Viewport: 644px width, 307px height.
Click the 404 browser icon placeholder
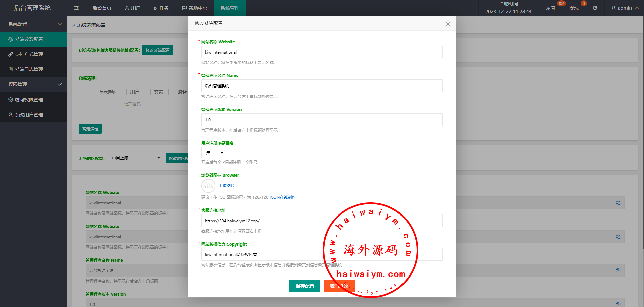point(208,186)
